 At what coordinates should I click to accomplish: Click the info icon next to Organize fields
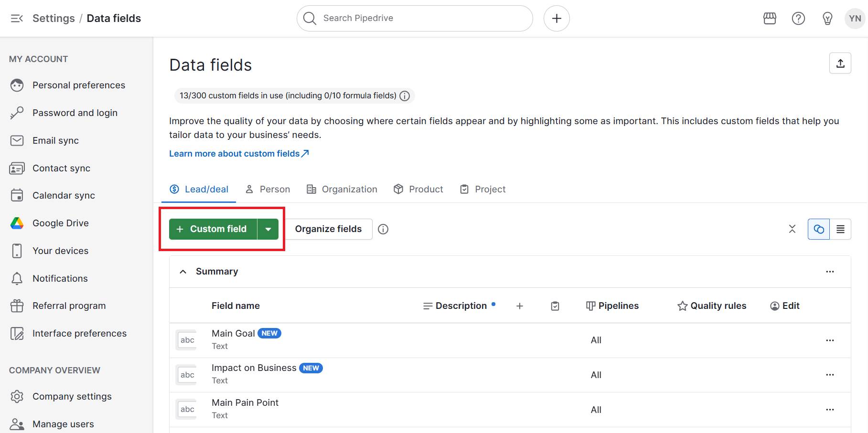(383, 229)
